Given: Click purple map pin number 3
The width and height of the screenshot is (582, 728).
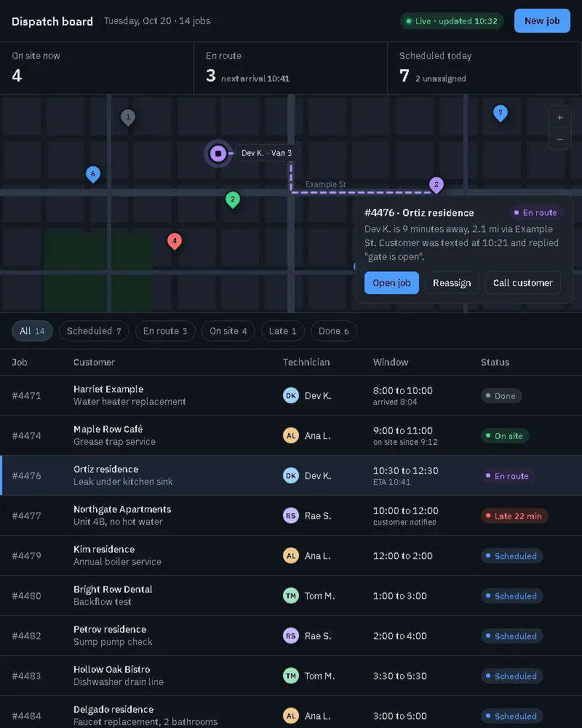Looking at the screenshot, I should [x=436, y=185].
